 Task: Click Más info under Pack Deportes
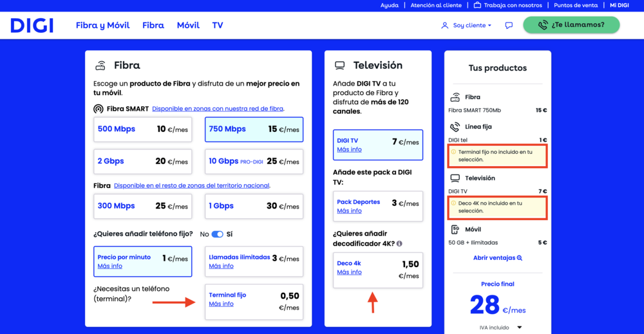coord(349,211)
